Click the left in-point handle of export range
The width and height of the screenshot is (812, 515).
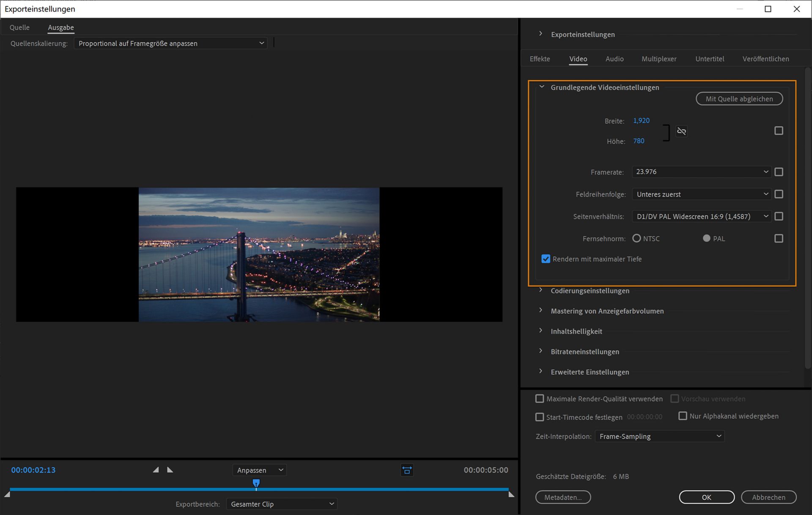7,494
